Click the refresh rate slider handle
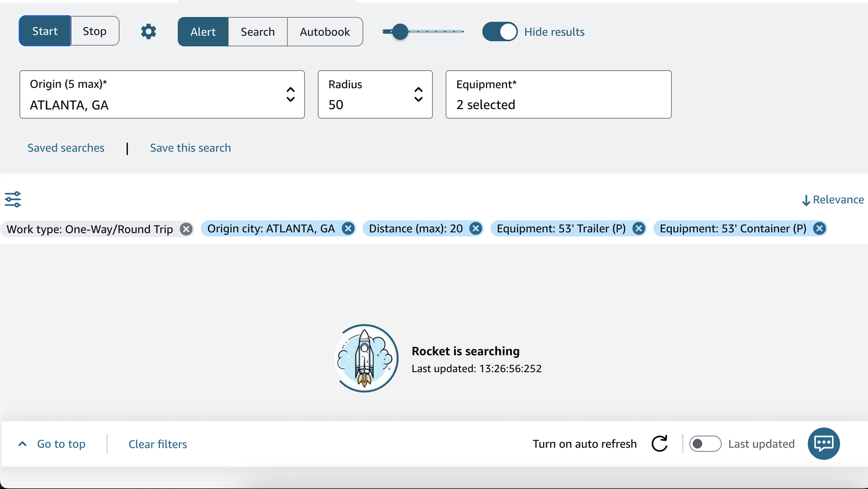Image resolution: width=868 pixels, height=489 pixels. (x=400, y=32)
